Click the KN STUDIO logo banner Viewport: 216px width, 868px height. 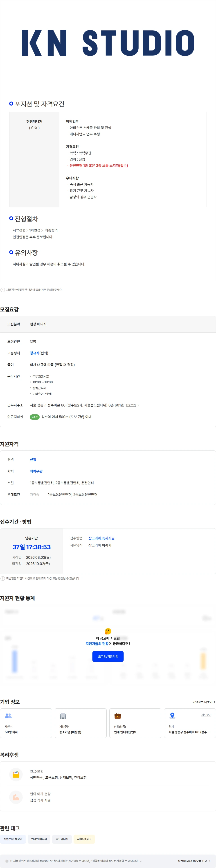(x=108, y=43)
